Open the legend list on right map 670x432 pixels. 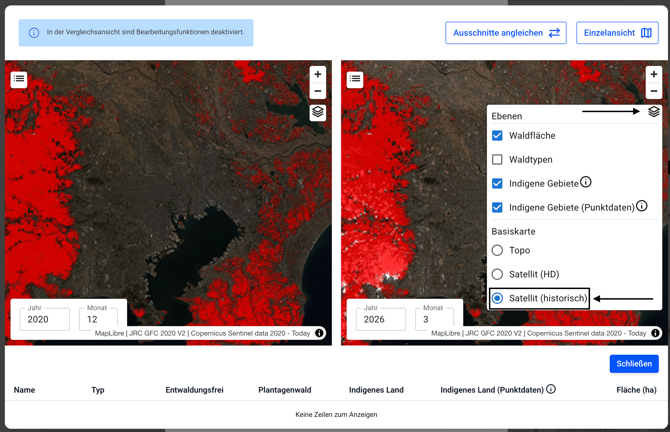(x=355, y=79)
